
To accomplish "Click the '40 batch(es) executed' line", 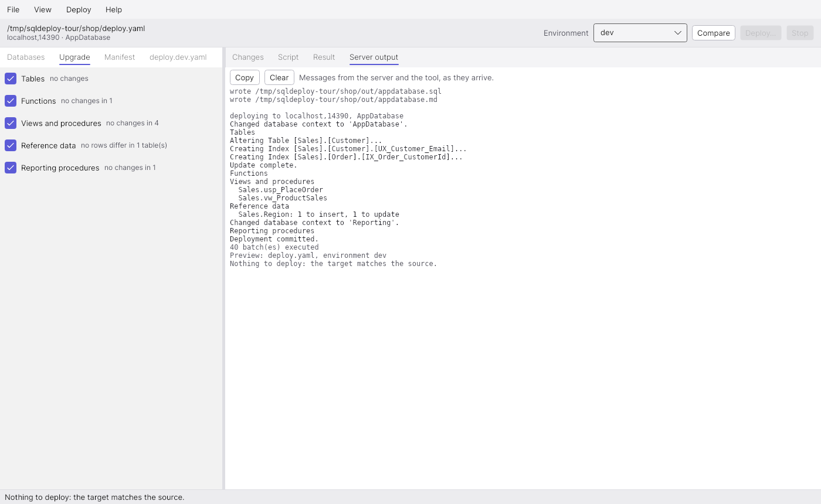I will 274,247.
